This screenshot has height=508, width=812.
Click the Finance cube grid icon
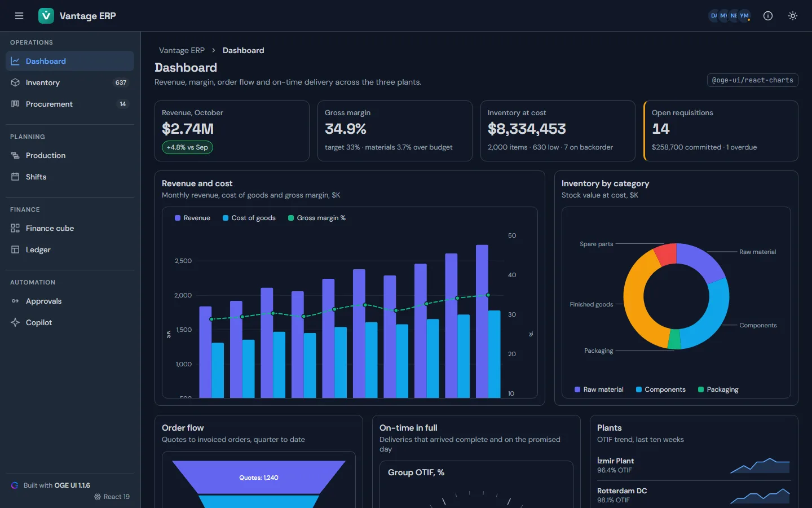point(15,228)
